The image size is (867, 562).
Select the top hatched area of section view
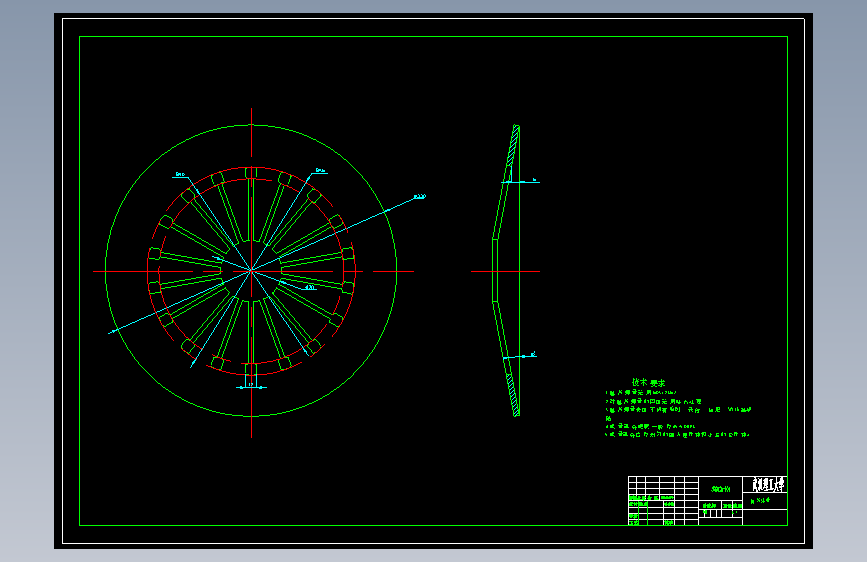pos(514,145)
